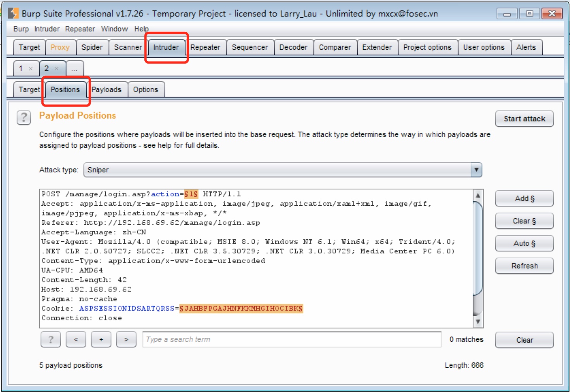The height and width of the screenshot is (392, 570).
Task: Click the '5 payload positions' status text
Action: pos(71,365)
